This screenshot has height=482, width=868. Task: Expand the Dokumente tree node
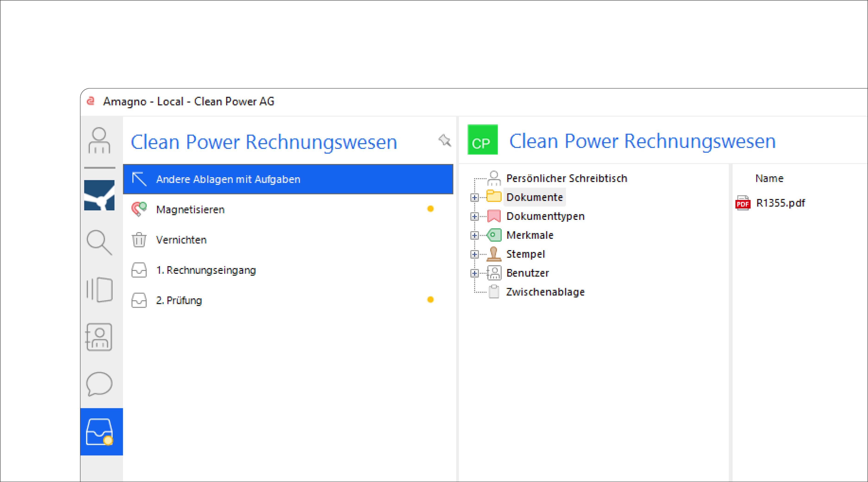pyautogui.click(x=475, y=197)
